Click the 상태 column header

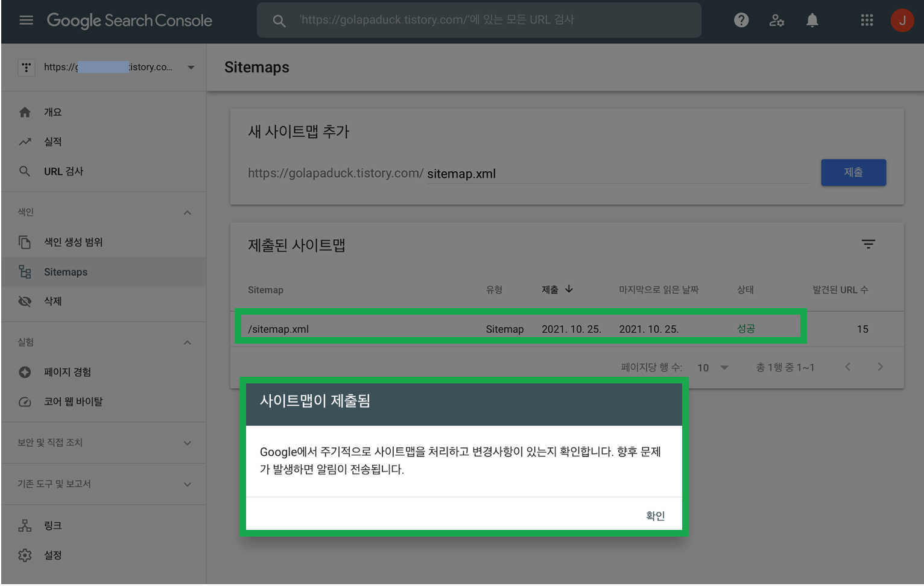[x=745, y=290]
